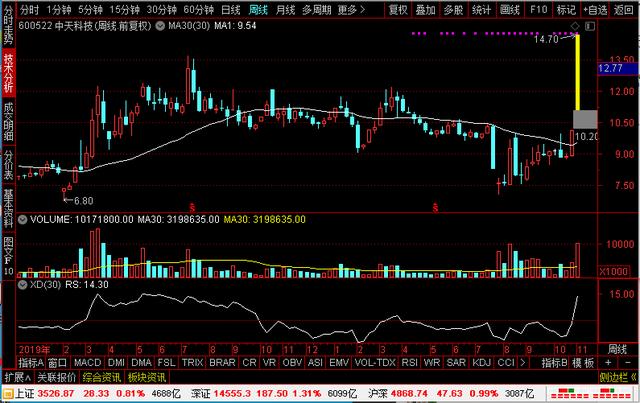640x403 pixels.
Task: Toggle the XD(30) indicator circle marker
Action: pyautogui.click(x=22, y=284)
